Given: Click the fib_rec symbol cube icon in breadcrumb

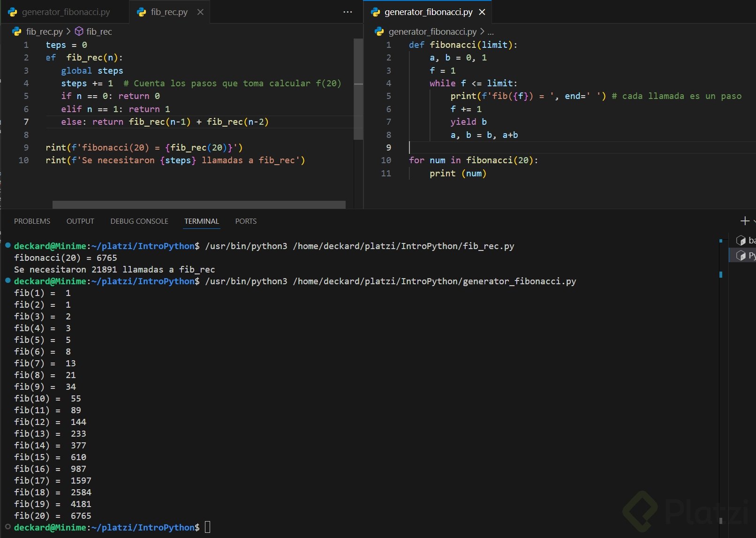Looking at the screenshot, I should click(x=79, y=31).
